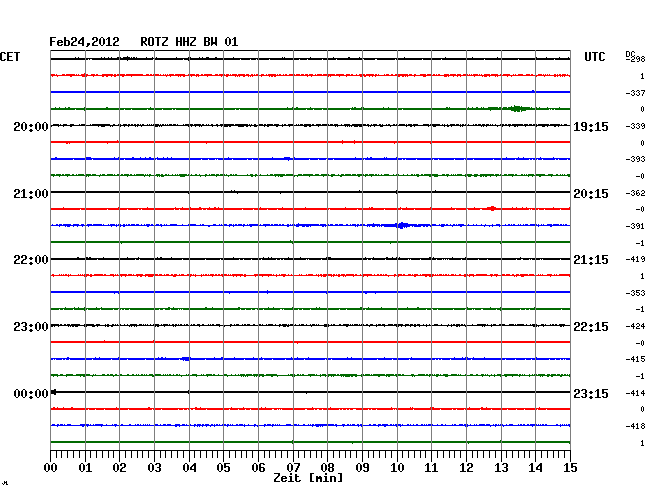The image size is (650, 494).
Task: Click minute 15 on the Zeit axis
Action: click(x=570, y=467)
